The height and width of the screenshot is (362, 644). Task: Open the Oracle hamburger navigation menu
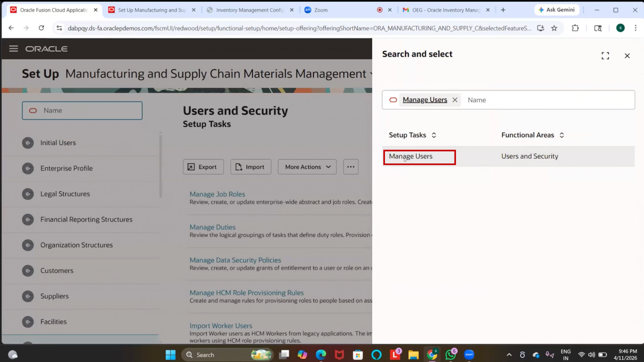pyautogui.click(x=13, y=49)
